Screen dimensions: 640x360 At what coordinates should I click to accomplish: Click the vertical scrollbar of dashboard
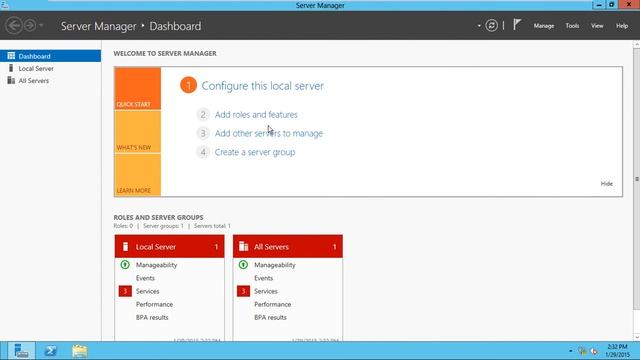pyautogui.click(x=636, y=179)
